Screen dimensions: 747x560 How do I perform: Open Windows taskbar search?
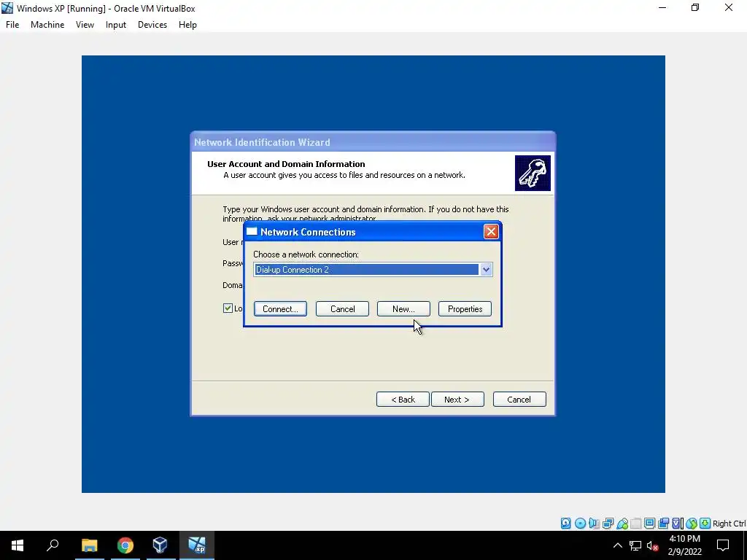(x=53, y=545)
